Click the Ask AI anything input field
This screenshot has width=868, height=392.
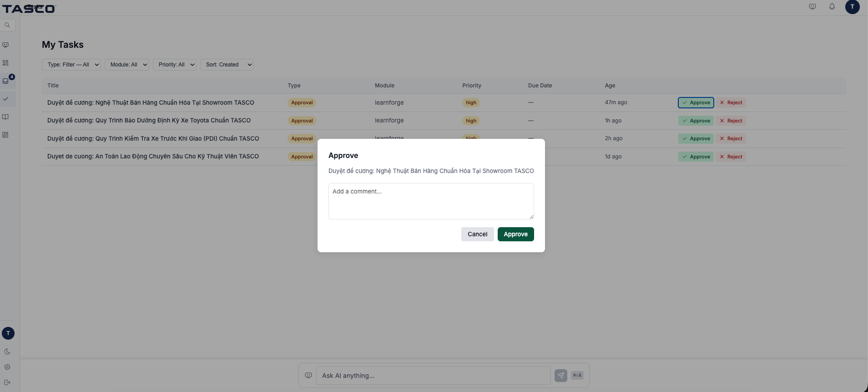tap(433, 376)
